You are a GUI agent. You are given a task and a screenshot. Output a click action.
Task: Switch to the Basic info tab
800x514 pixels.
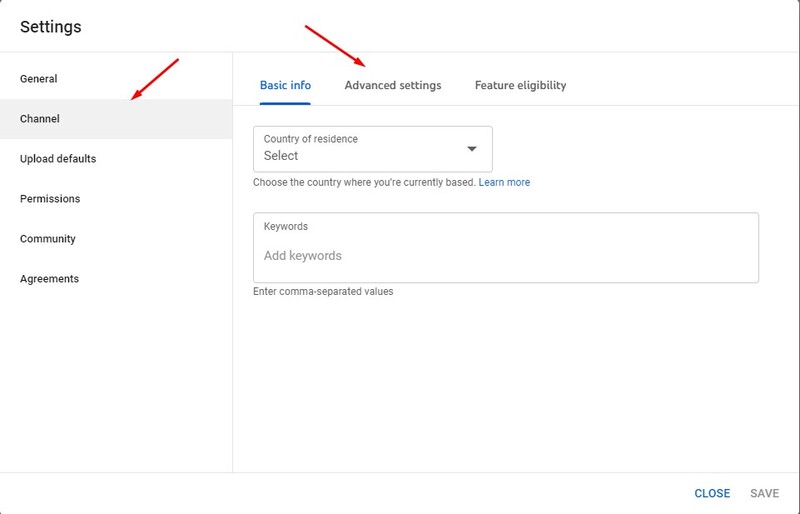click(x=285, y=86)
